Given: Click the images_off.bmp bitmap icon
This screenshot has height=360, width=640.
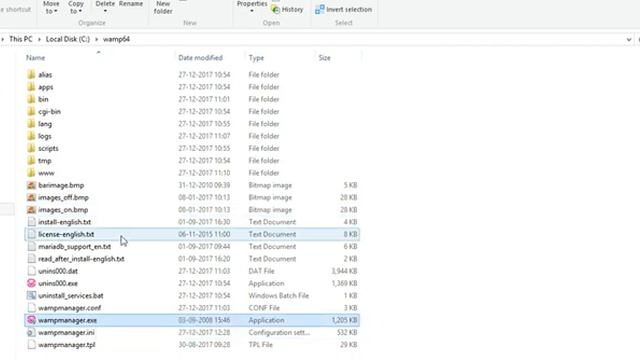Looking at the screenshot, I should (31, 198).
